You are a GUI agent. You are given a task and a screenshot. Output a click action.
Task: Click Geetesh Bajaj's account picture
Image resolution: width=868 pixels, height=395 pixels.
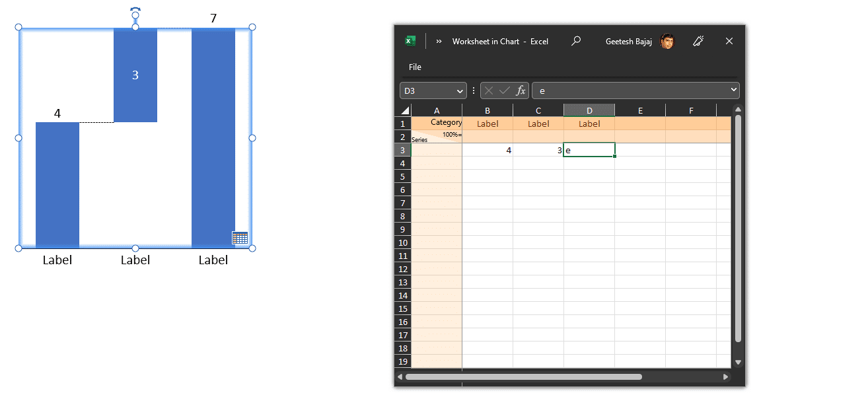667,41
